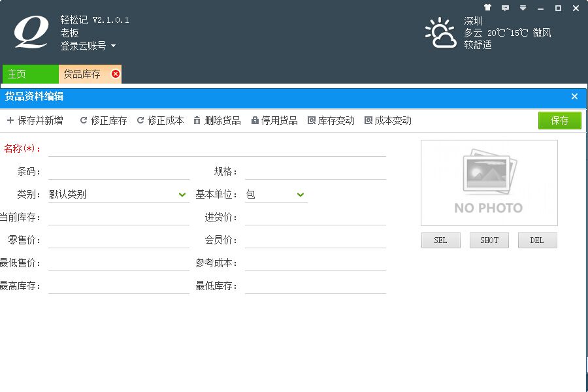Click the 深圳 city name
This screenshot has height=392, width=588.
(473, 21)
